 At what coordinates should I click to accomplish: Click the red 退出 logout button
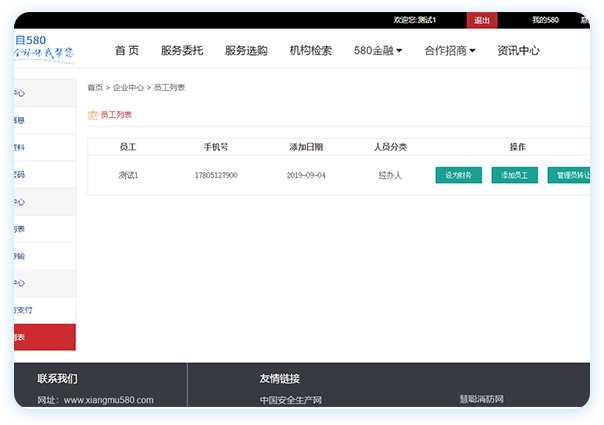click(x=482, y=20)
